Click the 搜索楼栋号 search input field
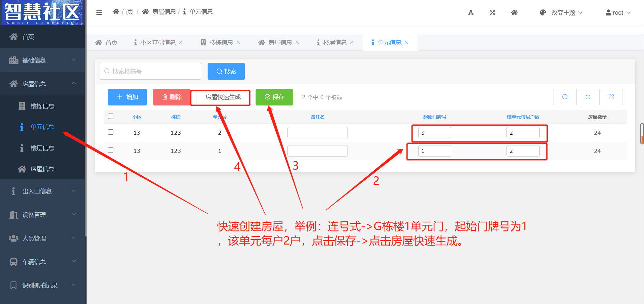Viewport: 644px width, 304px height. [150, 71]
